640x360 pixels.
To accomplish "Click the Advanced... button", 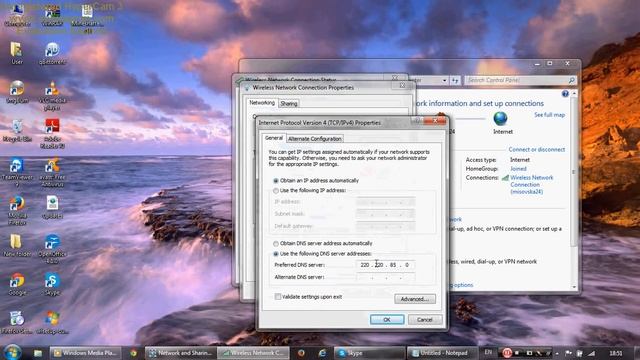I will [x=415, y=299].
